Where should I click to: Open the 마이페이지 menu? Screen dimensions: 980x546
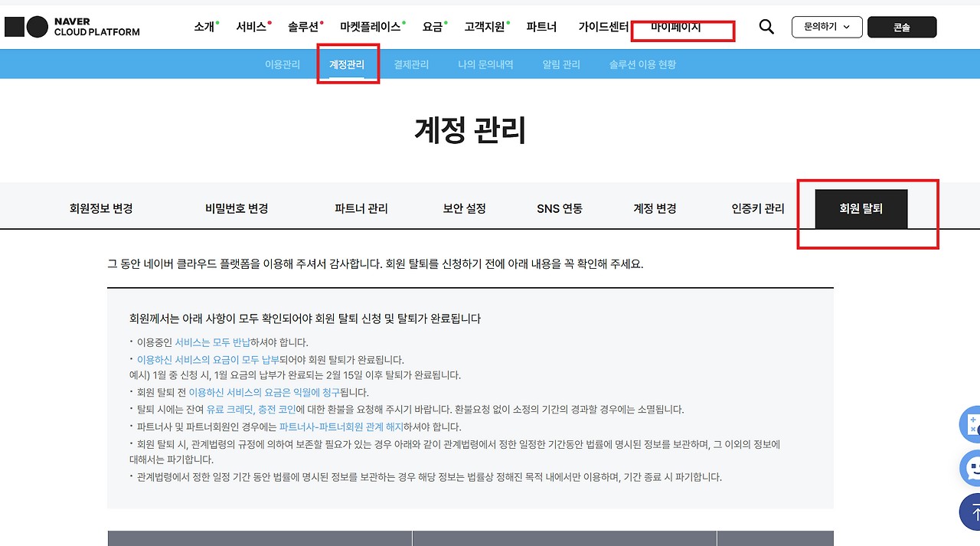(676, 27)
